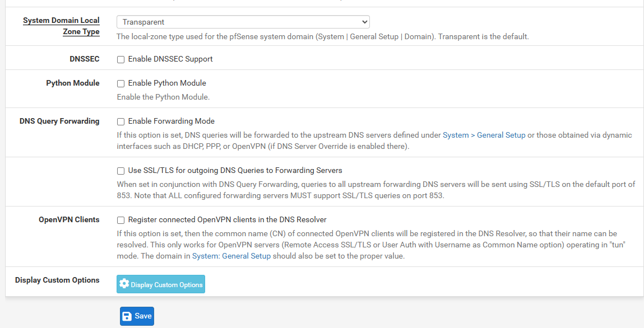Viewport: 644px width, 328px height.
Task: Open System: General Setup link
Action: (x=231, y=256)
